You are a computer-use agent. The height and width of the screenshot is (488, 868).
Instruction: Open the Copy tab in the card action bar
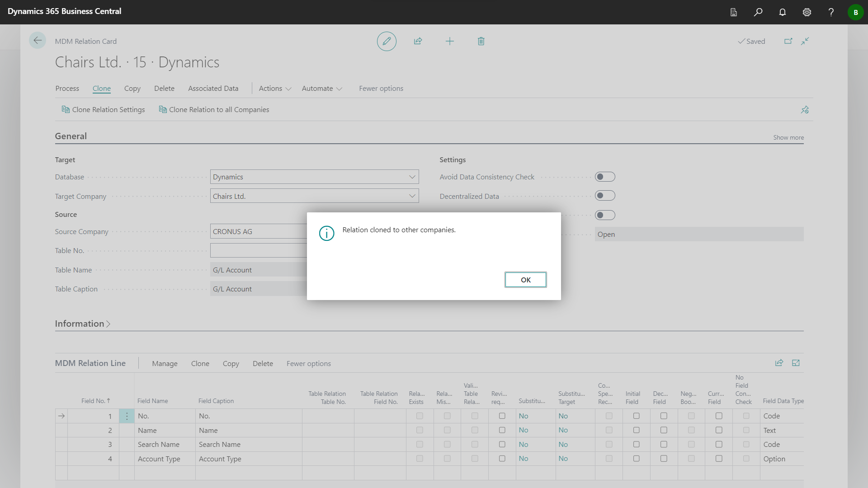pos(132,89)
